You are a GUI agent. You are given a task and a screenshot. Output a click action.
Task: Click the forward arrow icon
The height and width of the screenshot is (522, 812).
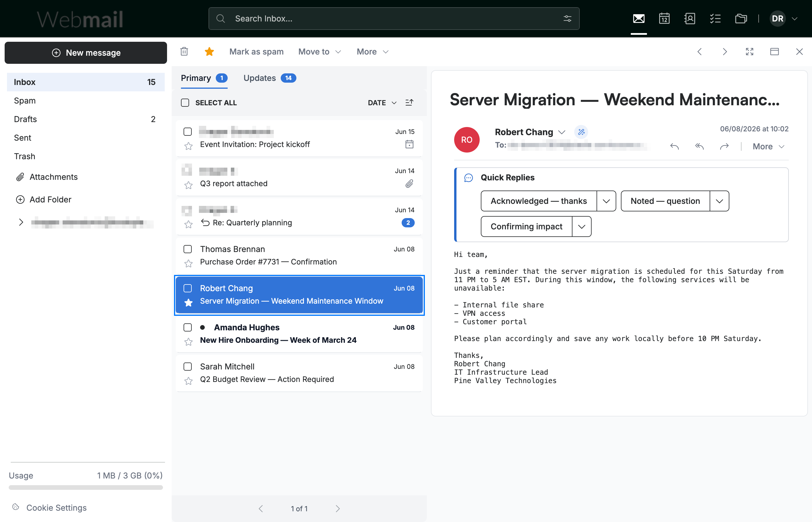pos(724,146)
